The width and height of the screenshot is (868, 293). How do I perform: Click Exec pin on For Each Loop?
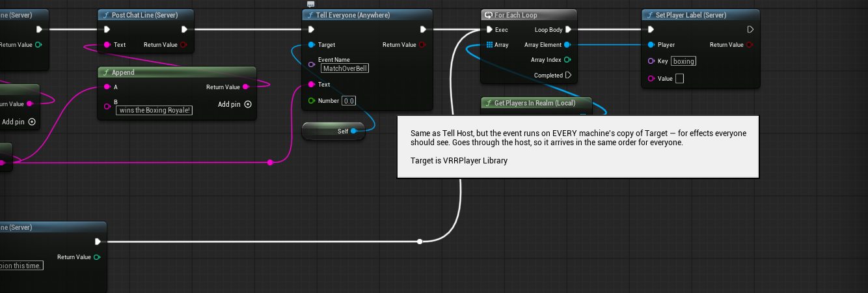pos(489,29)
